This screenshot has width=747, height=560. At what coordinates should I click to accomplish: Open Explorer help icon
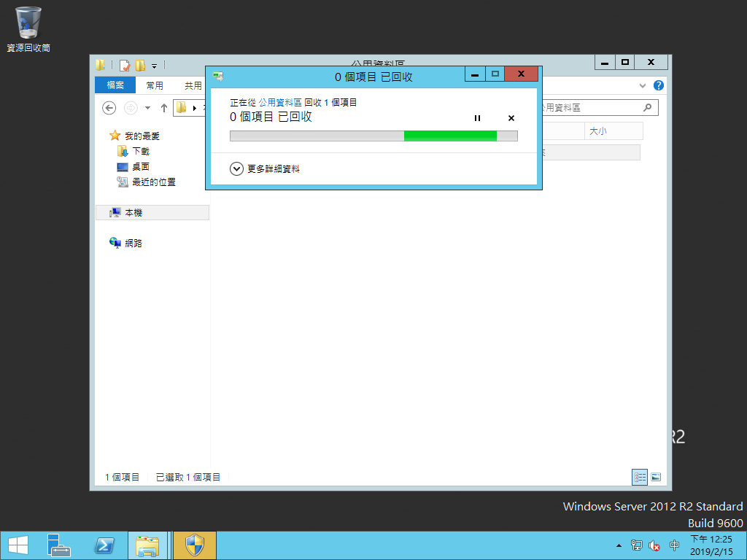click(659, 85)
